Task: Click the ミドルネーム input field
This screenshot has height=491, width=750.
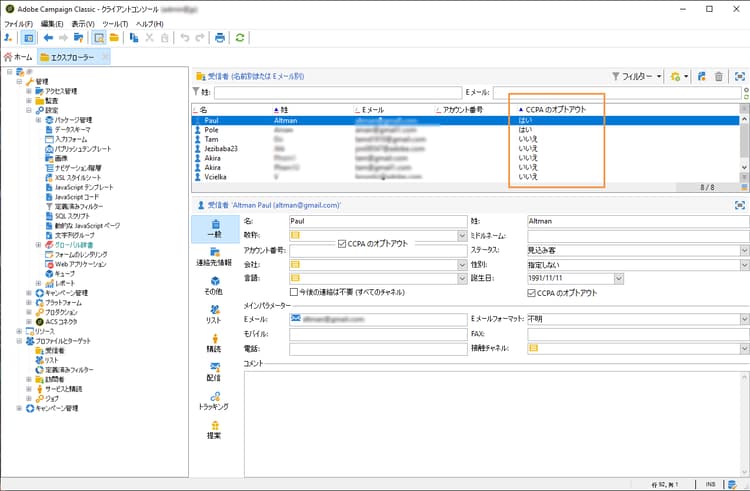Action: pos(638,236)
